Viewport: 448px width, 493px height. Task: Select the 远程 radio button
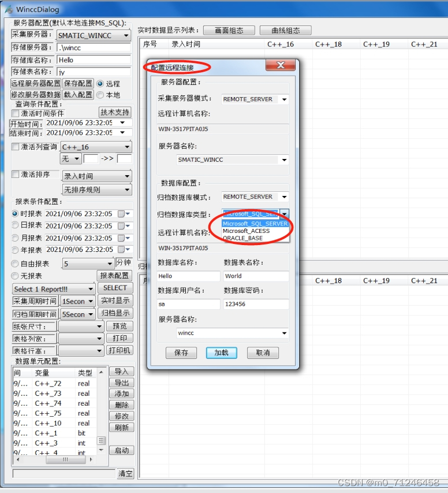(100, 84)
